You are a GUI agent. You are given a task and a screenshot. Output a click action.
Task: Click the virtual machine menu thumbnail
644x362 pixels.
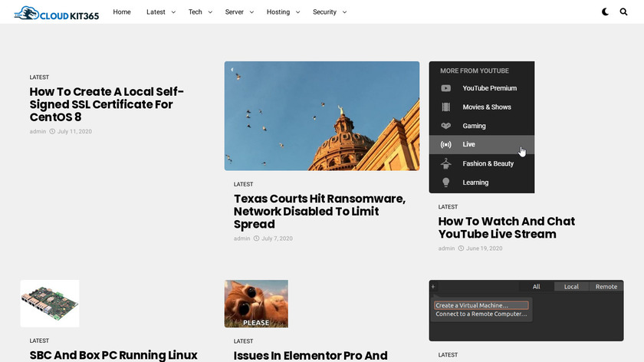click(x=526, y=310)
